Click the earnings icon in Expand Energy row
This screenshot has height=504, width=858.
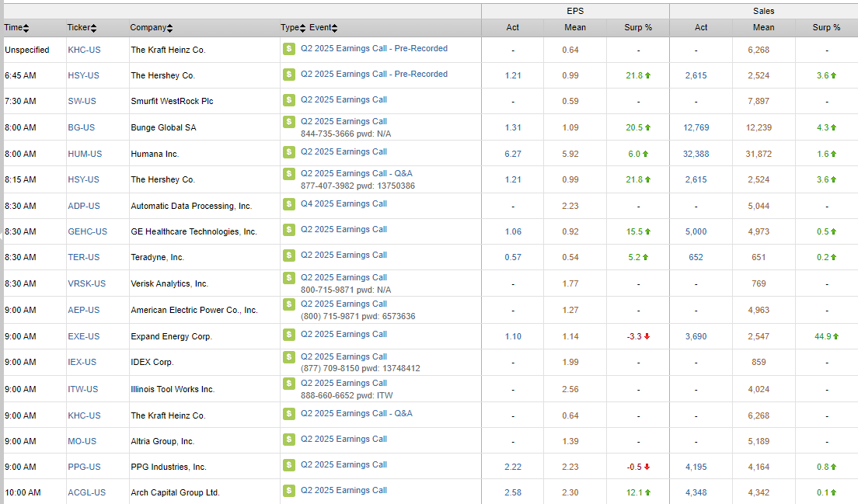289,335
